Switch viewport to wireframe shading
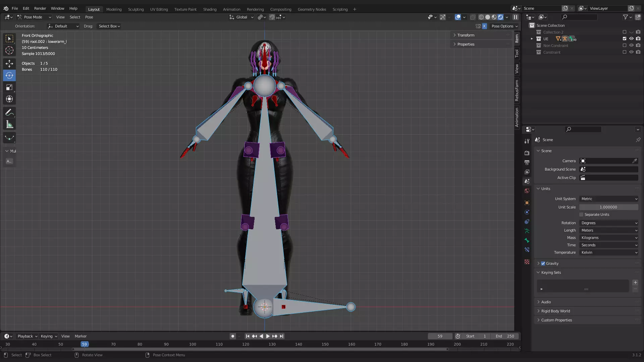 pos(481,17)
